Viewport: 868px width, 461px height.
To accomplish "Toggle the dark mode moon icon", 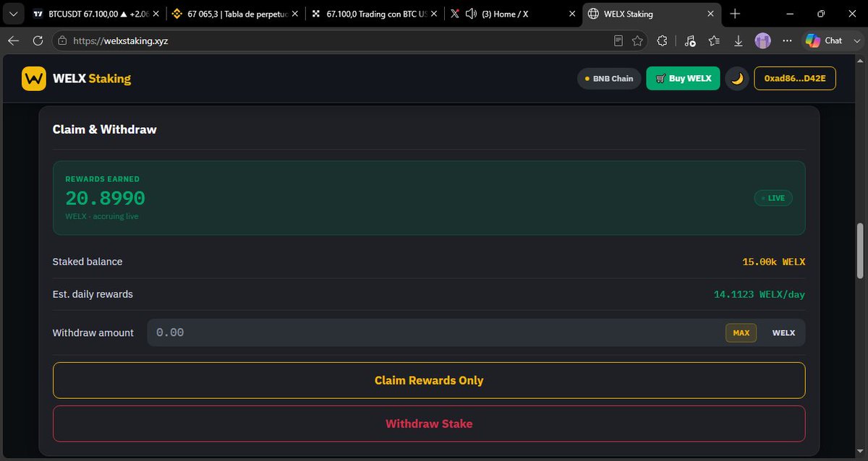I will [x=737, y=79].
